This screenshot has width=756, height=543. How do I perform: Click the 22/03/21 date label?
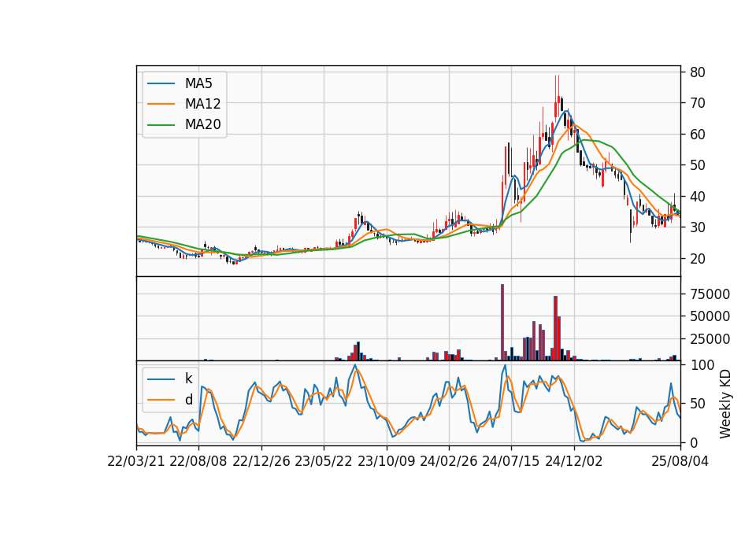coord(136,461)
